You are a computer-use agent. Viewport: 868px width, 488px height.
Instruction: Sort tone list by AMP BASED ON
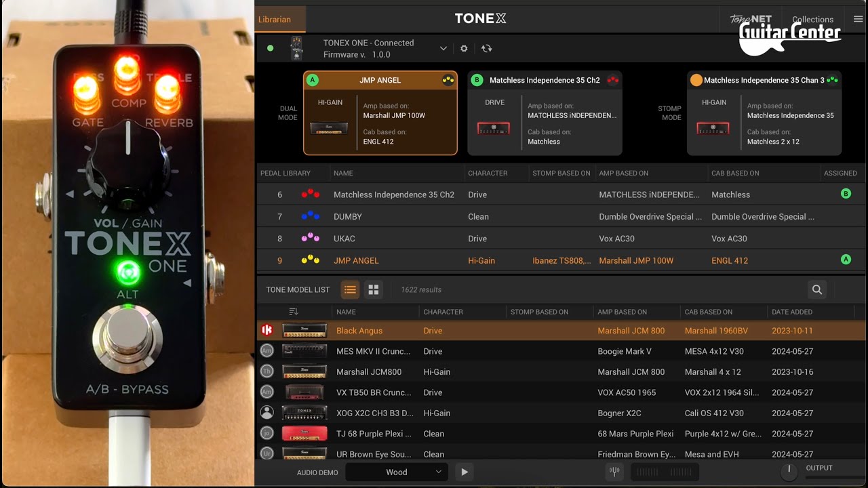pos(623,312)
